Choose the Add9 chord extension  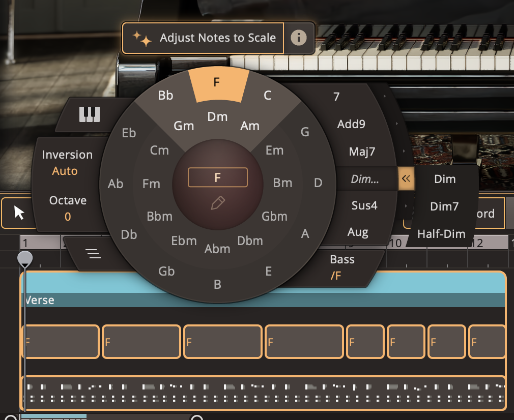351,124
